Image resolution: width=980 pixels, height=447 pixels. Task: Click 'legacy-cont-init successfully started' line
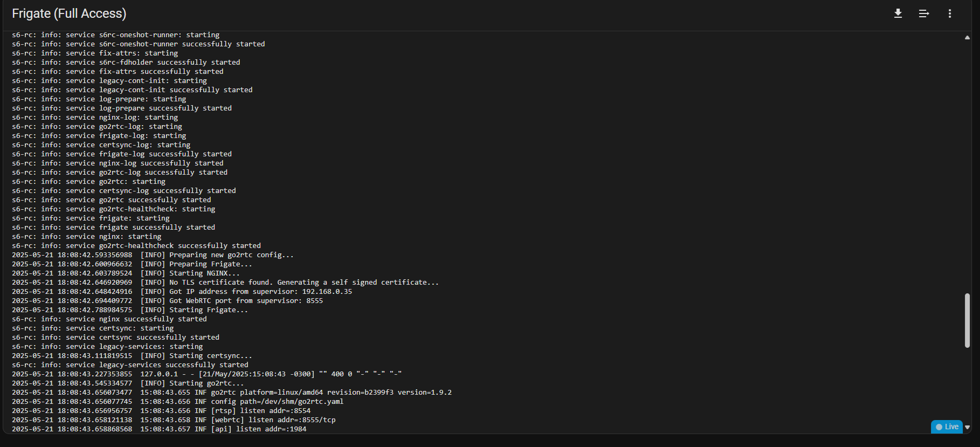click(x=132, y=90)
